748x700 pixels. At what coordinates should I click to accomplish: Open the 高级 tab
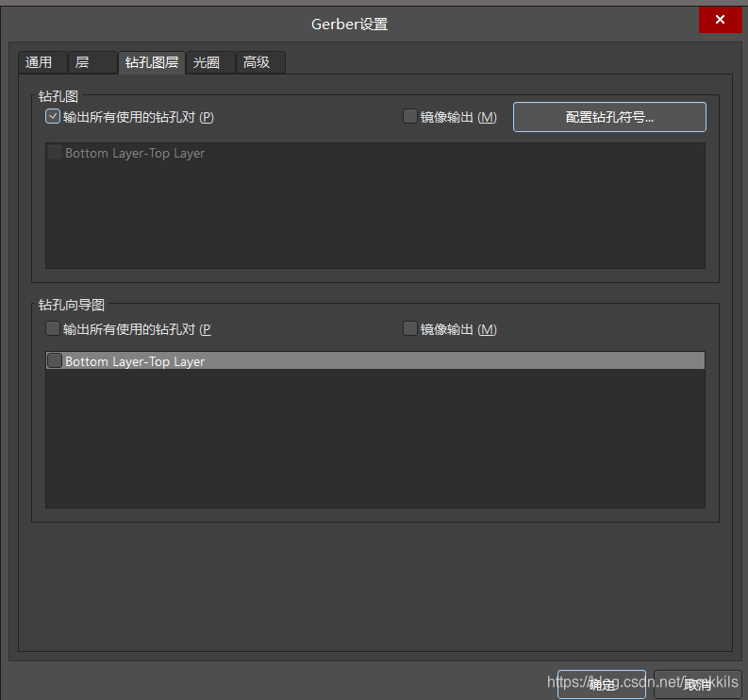tap(260, 62)
